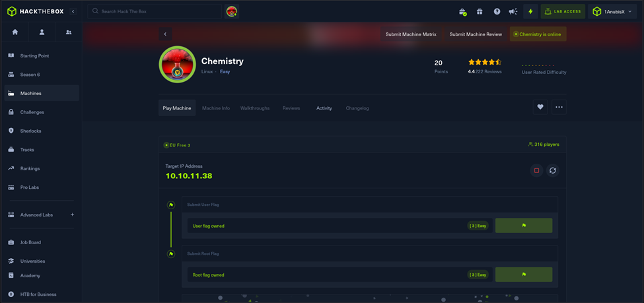Open the Chemistry machine avatar shortcut in the top bar
Screen dimensions: 644x303
pyautogui.click(x=232, y=11)
